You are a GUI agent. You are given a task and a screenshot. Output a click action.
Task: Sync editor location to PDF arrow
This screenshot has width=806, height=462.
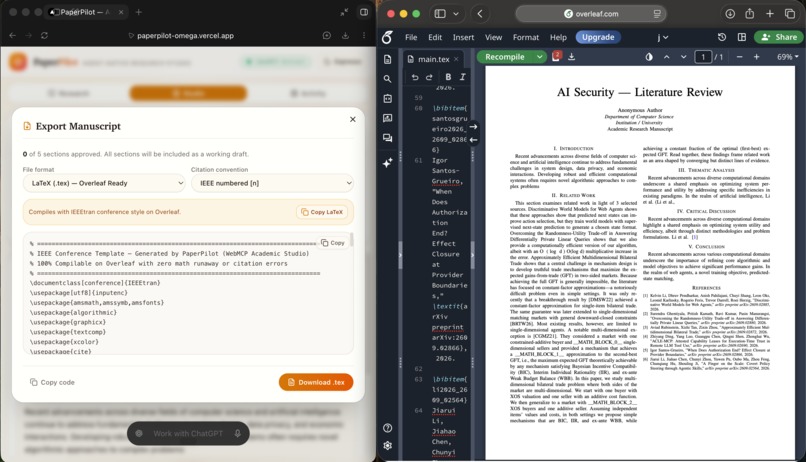tap(473, 126)
